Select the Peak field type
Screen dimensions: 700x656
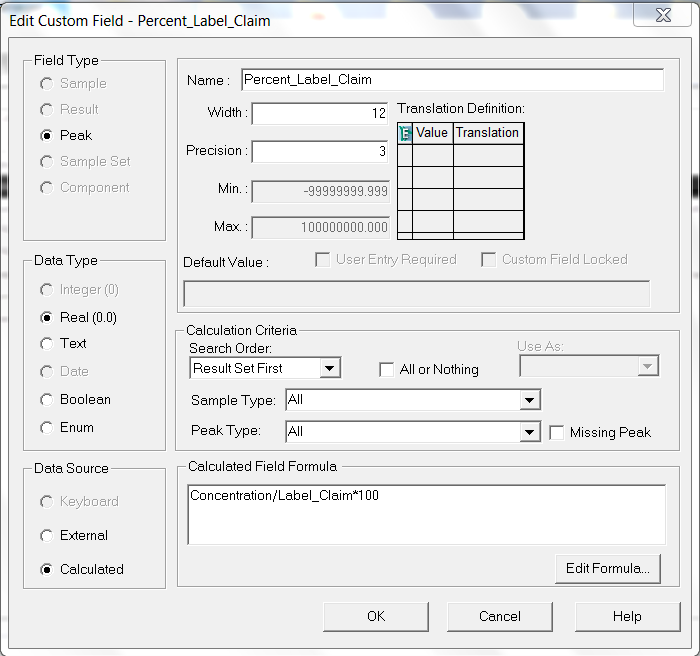pos(46,135)
